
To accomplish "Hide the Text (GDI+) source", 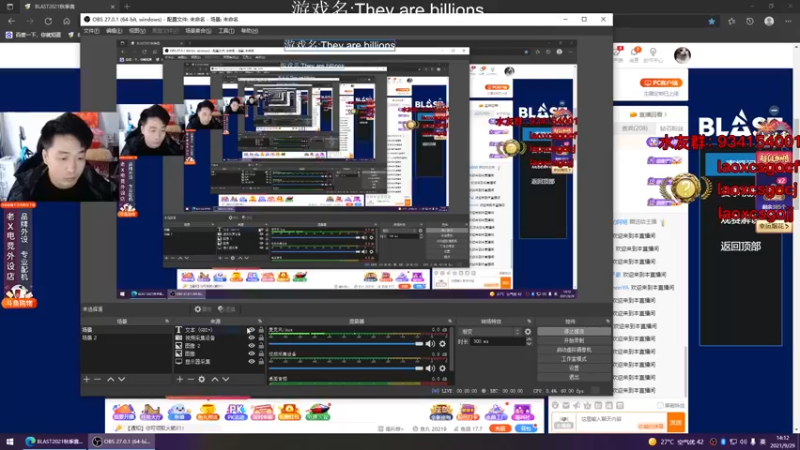I will point(251,330).
